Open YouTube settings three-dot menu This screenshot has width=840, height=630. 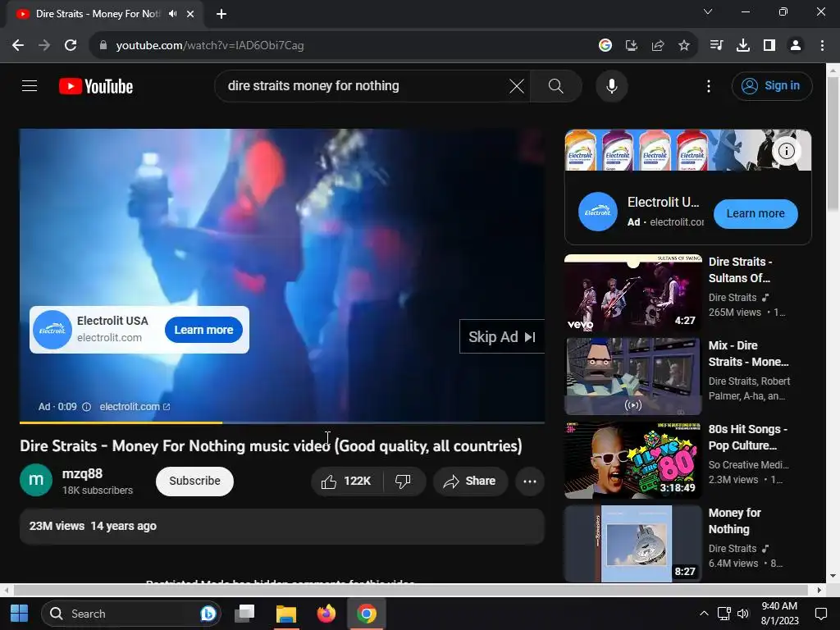(x=708, y=85)
